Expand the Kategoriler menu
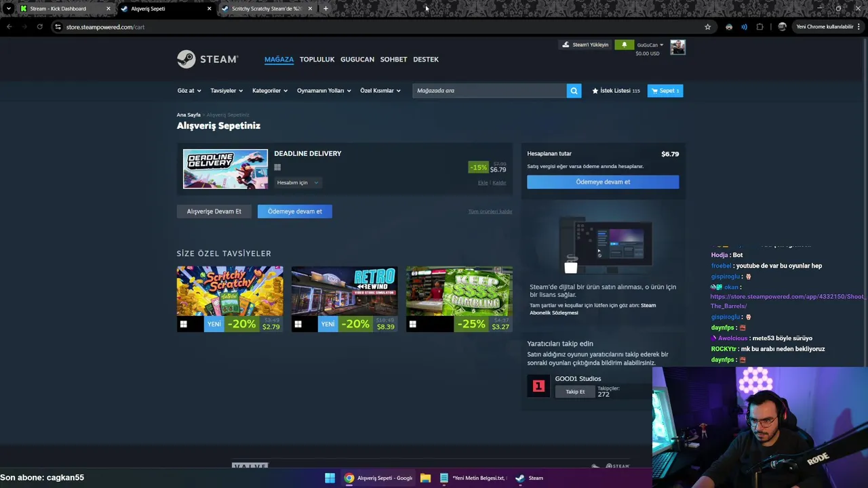 coord(270,90)
